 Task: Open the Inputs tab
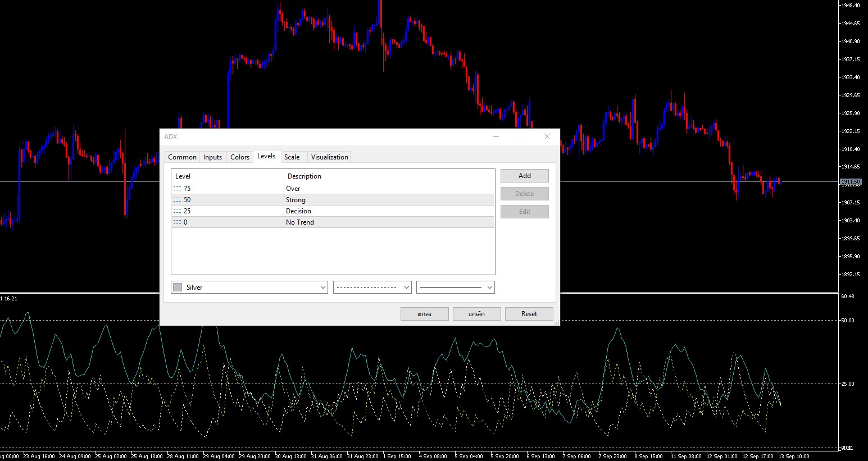point(212,157)
